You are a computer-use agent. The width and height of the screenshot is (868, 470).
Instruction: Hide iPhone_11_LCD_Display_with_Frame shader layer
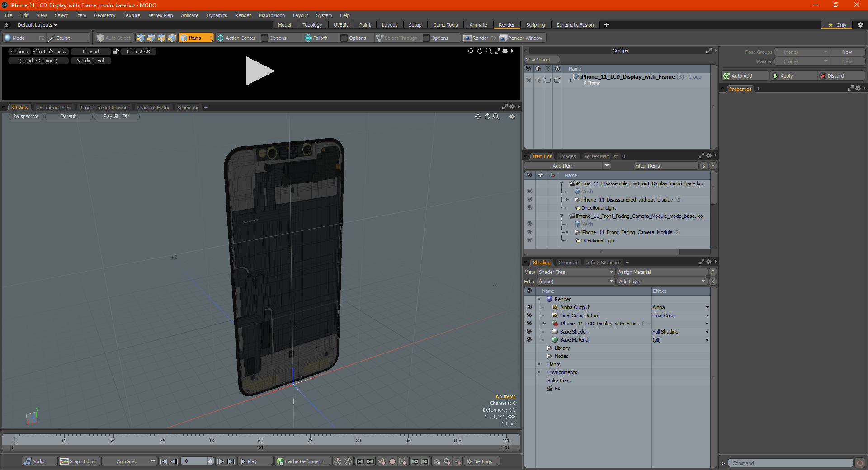[x=529, y=324]
